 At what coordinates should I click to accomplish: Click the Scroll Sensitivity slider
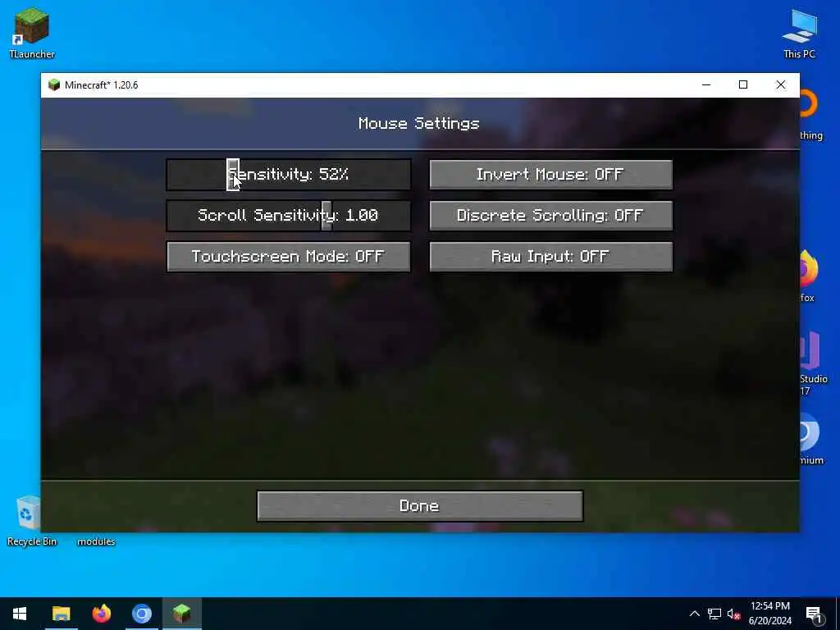288,216
